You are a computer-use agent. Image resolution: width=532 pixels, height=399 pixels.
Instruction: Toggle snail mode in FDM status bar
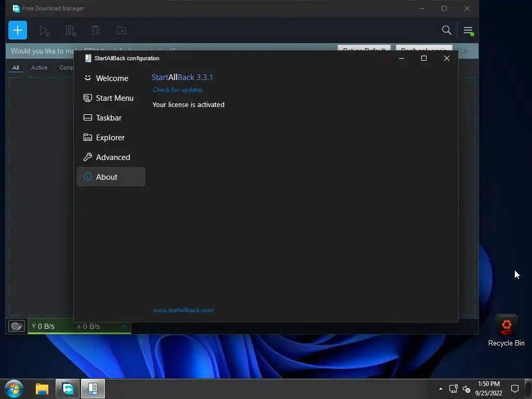click(17, 326)
